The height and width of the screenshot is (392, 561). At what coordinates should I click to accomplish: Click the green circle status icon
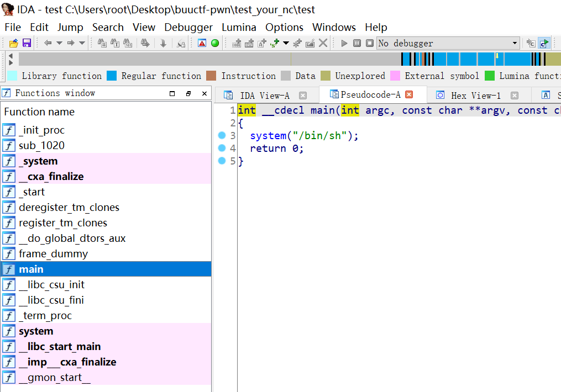tap(215, 43)
